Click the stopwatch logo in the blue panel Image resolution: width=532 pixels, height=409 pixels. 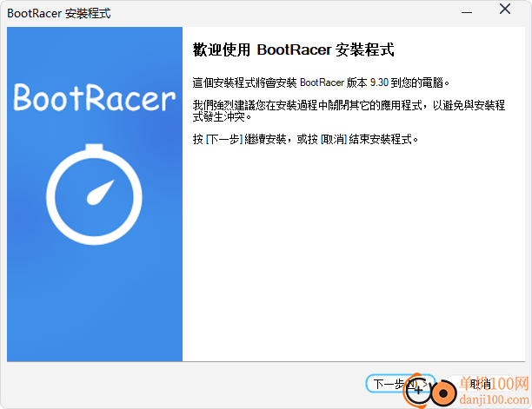(94, 195)
